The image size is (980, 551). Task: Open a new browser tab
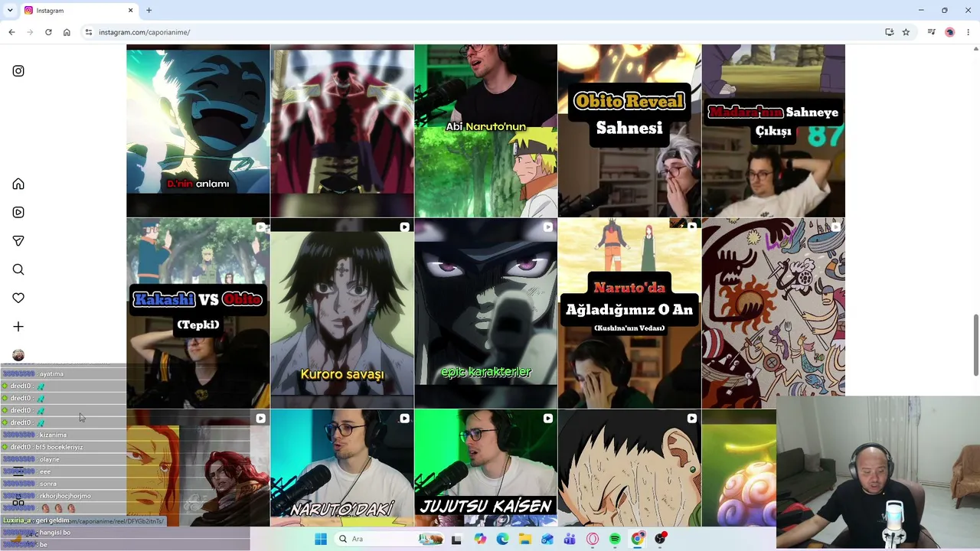pyautogui.click(x=149, y=11)
